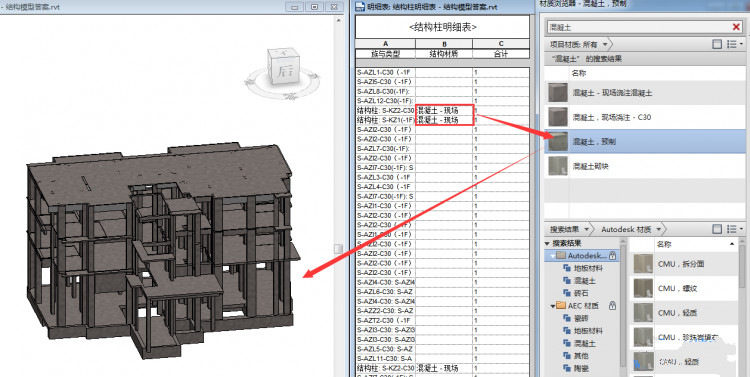Select 混凝土 under Autodesk library
Screen dimensions: 750x377
[x=585, y=281]
